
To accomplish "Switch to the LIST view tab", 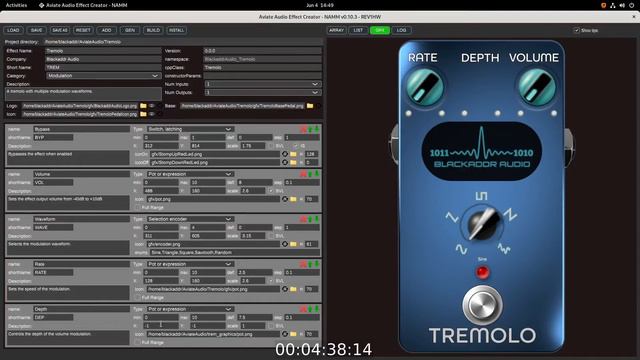I will point(358,30).
